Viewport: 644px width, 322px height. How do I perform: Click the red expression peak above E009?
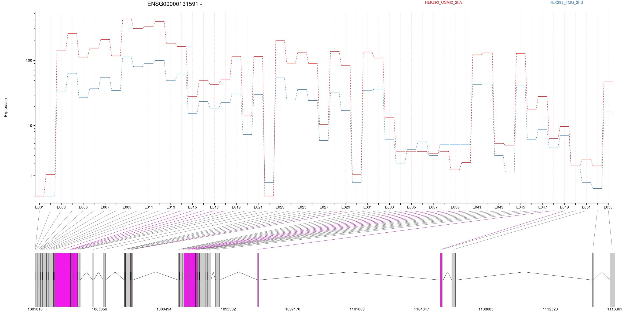(x=127, y=19)
